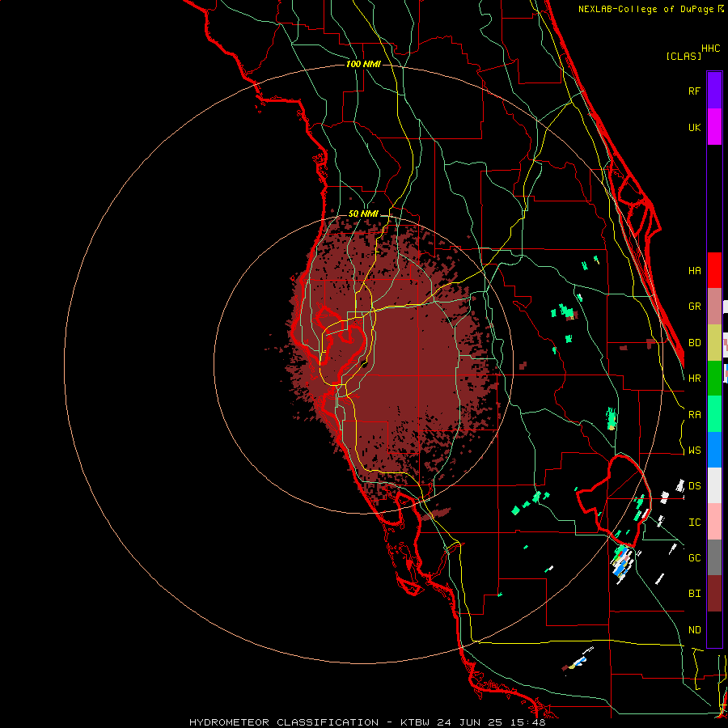
Task: Click the DS legend label
Action: coord(694,485)
